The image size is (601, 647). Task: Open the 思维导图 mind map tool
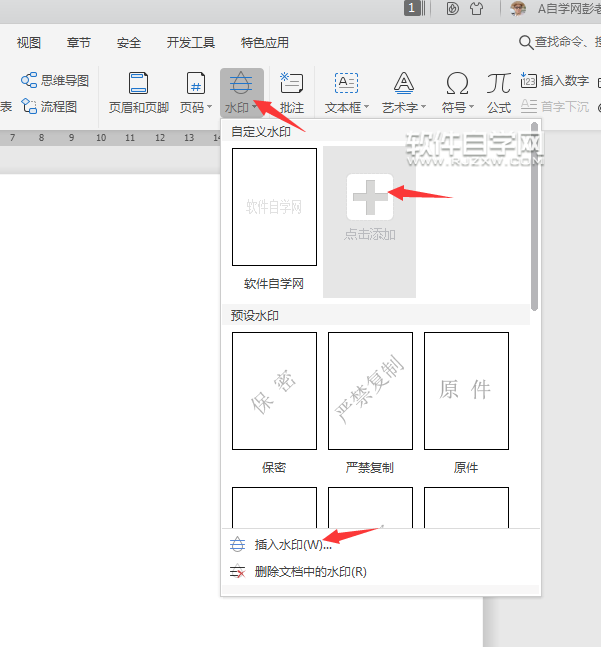(54, 80)
